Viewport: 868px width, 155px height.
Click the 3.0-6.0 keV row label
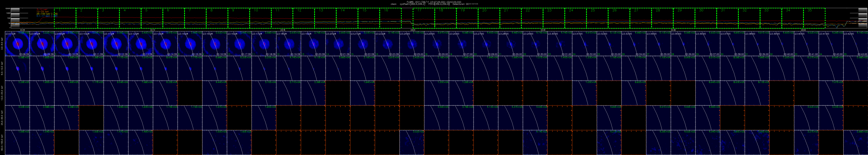click(2, 44)
